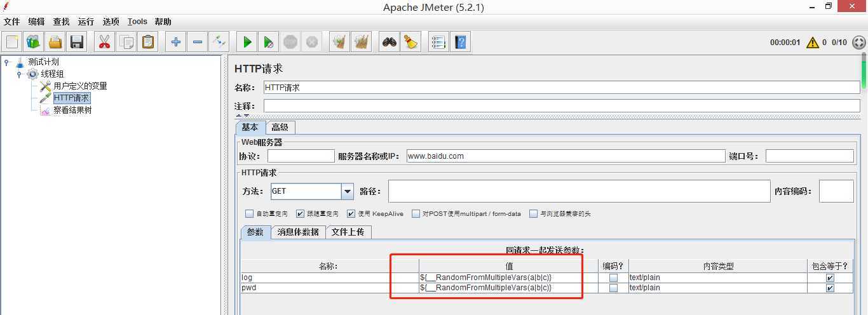Click the 名称 input field

(x=561, y=88)
